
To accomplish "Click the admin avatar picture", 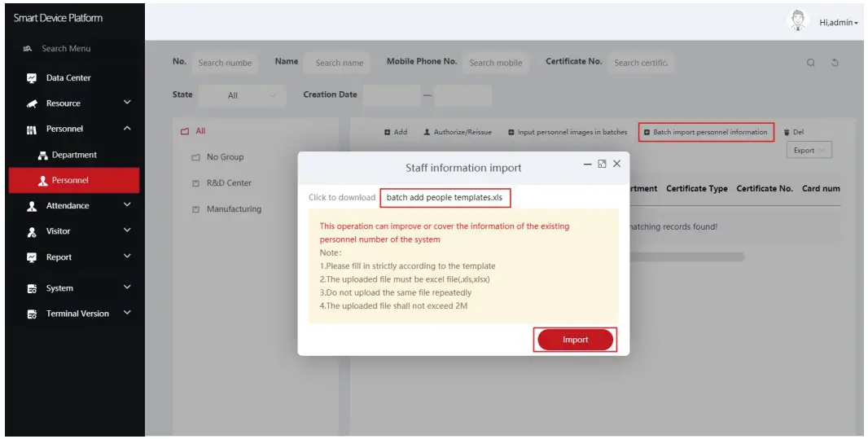I will click(x=798, y=20).
